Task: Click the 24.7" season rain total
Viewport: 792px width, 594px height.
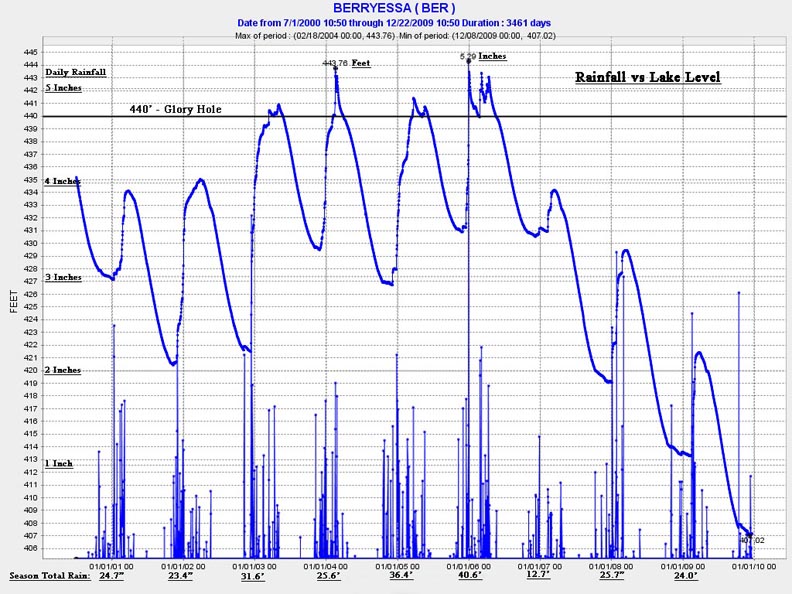Action: [109, 576]
